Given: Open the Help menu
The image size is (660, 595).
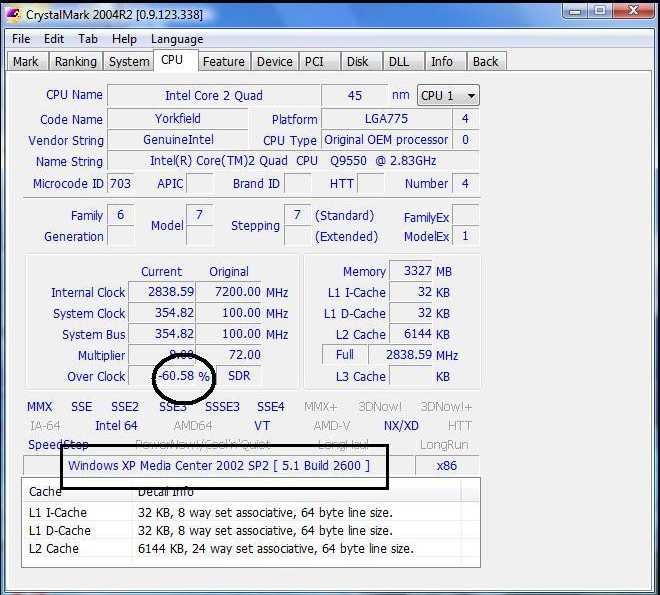Looking at the screenshot, I should point(124,39).
